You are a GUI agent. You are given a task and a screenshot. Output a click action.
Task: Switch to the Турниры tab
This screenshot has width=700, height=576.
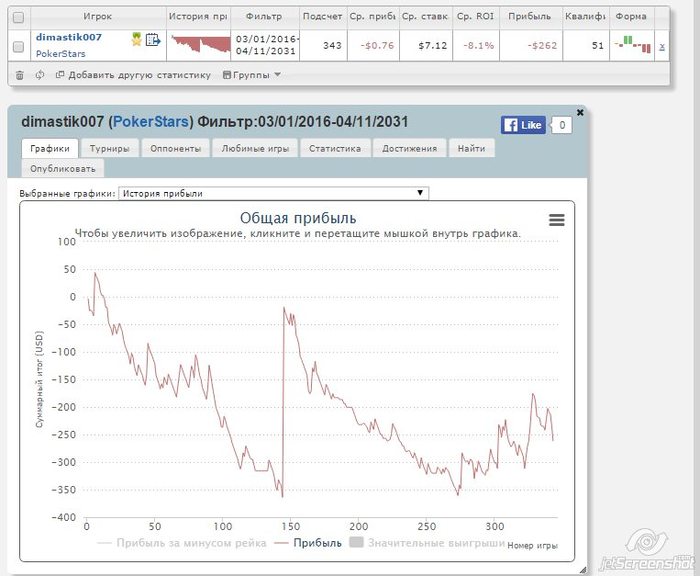[109, 148]
